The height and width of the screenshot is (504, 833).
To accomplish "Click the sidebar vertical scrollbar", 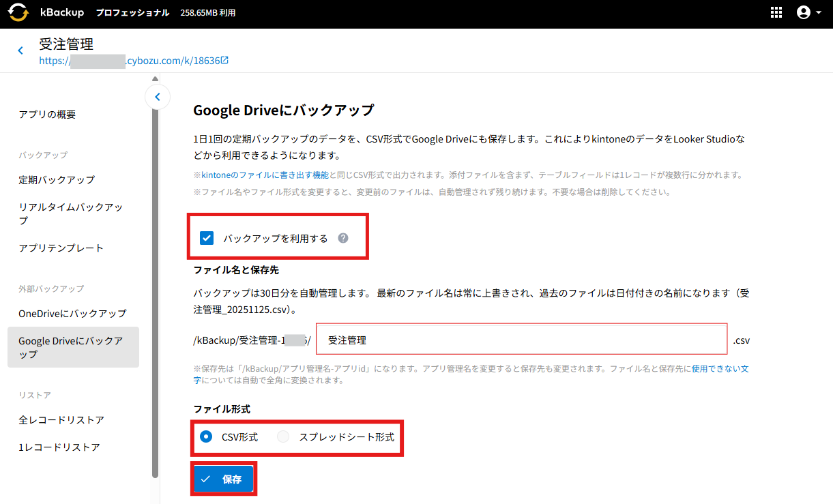I will (x=156, y=273).
